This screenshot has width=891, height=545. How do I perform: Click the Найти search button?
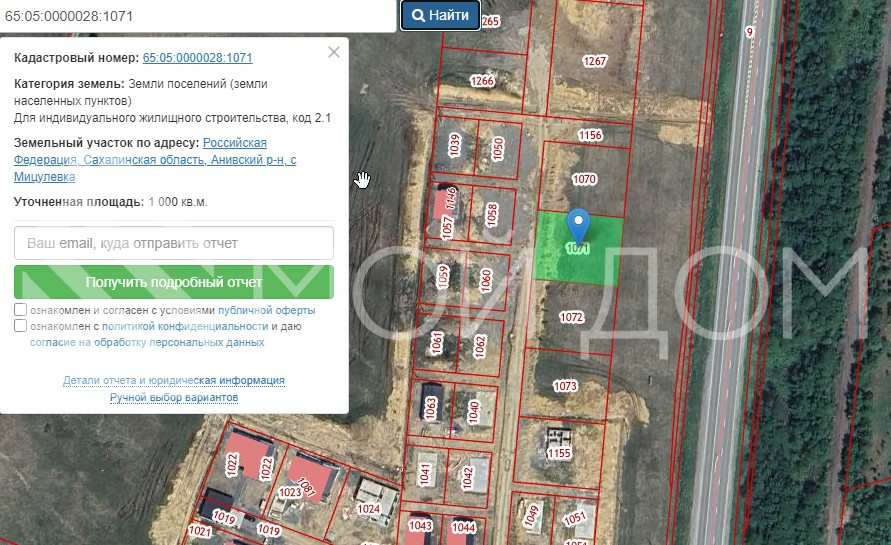click(x=440, y=15)
